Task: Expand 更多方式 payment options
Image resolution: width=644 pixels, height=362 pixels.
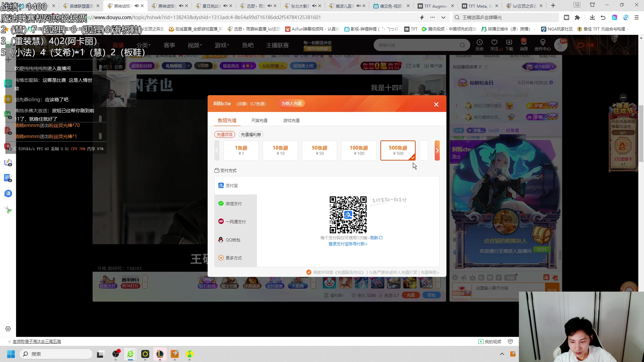Action: (x=235, y=258)
